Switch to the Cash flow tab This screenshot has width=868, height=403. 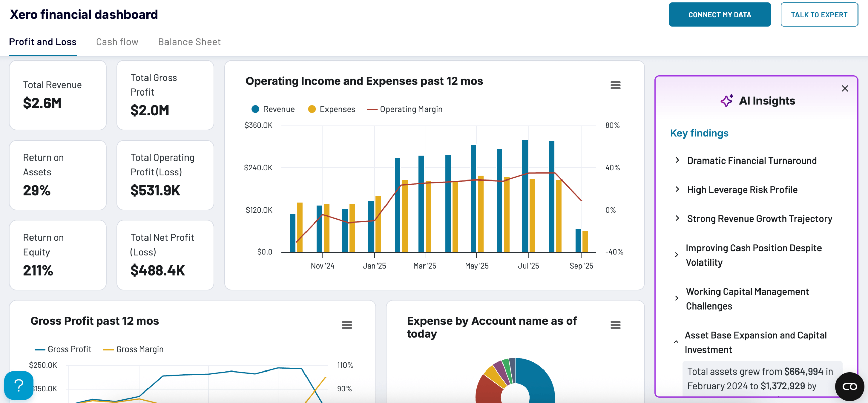(117, 42)
